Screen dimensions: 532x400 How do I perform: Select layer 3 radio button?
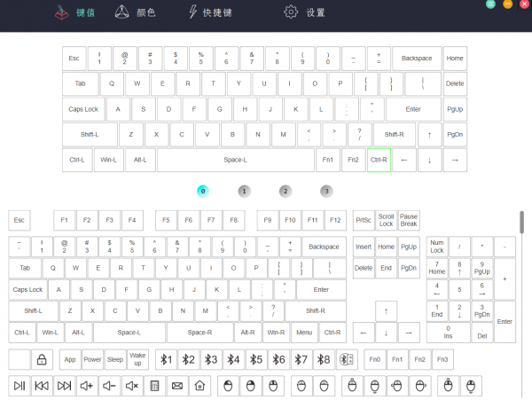point(326,191)
